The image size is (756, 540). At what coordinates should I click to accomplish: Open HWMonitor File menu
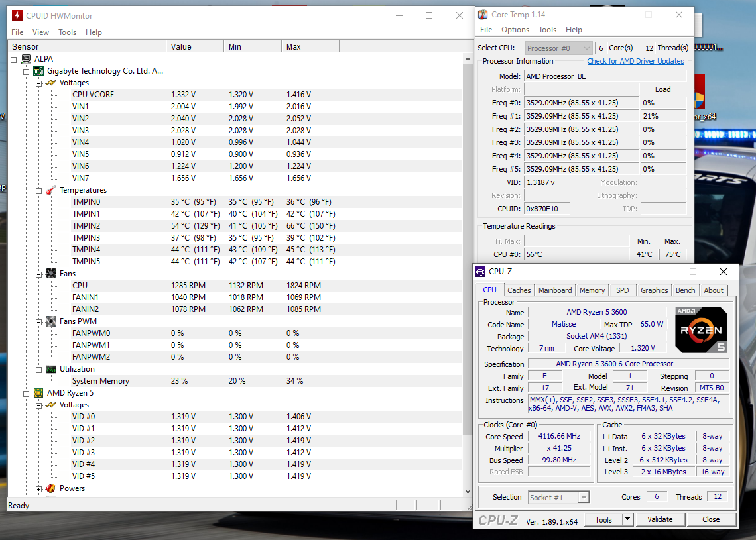(x=17, y=32)
